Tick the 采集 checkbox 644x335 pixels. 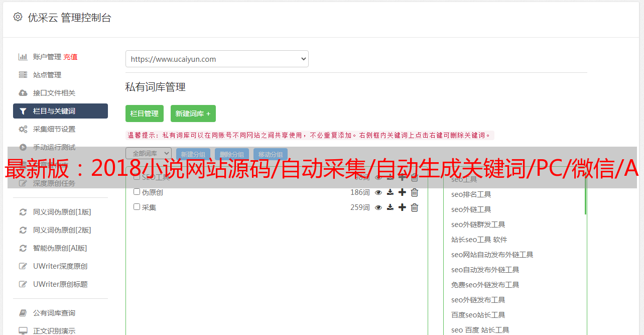pos(137,207)
